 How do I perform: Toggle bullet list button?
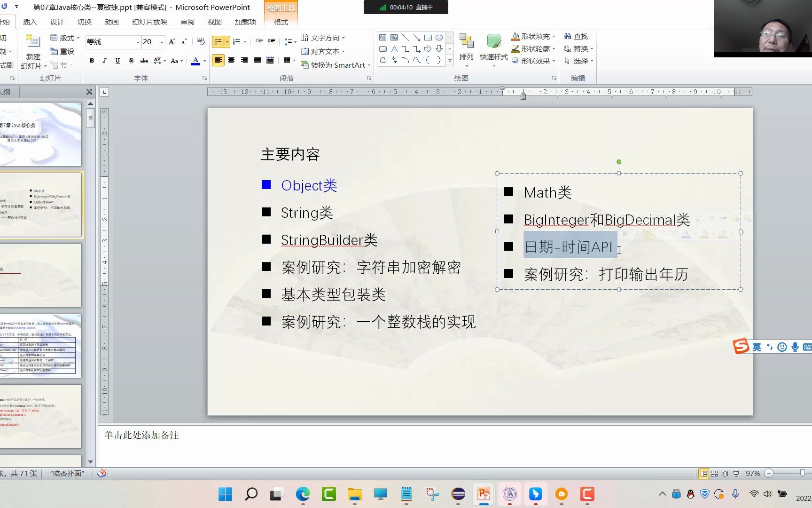(218, 42)
